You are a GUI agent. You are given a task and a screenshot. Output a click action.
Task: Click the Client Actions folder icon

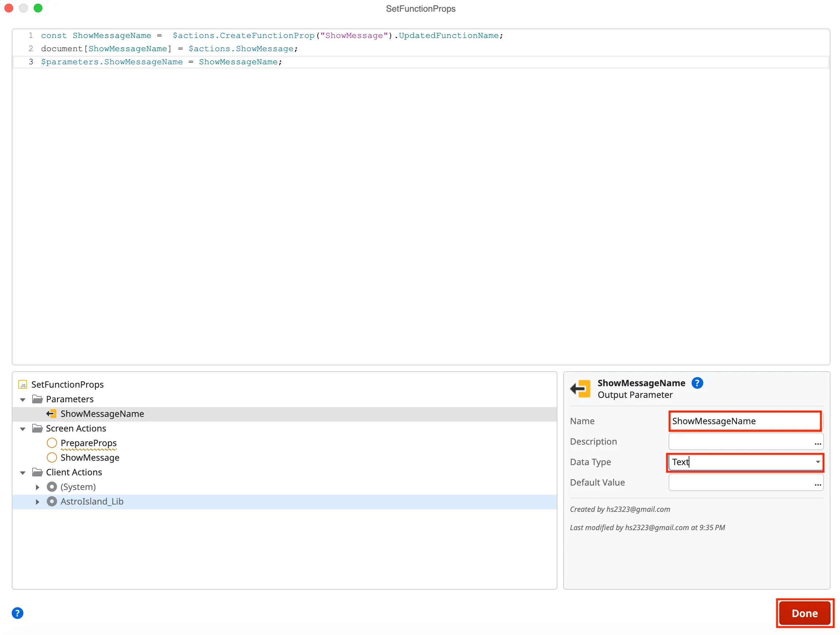[37, 472]
